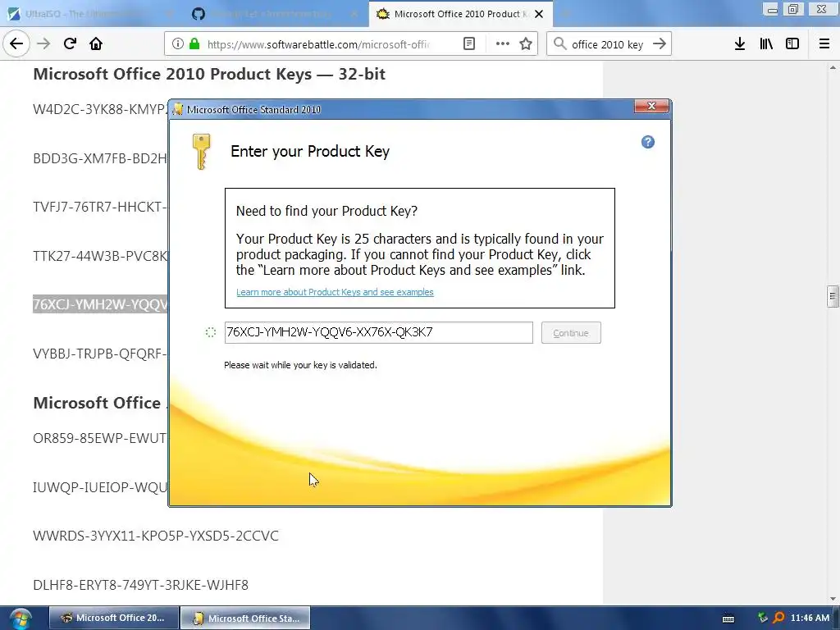Image resolution: width=840 pixels, height=630 pixels.
Task: Select key text WWRDS-3YYX11-KPO5P-YXSD5-2CCVC
Action: point(156,536)
